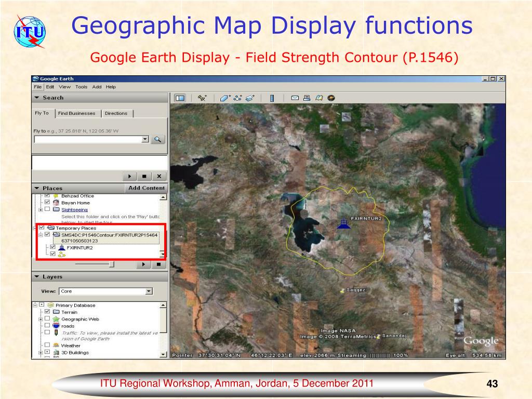Open the Tools menu
This screenshot has width=532, height=399.
[81, 87]
